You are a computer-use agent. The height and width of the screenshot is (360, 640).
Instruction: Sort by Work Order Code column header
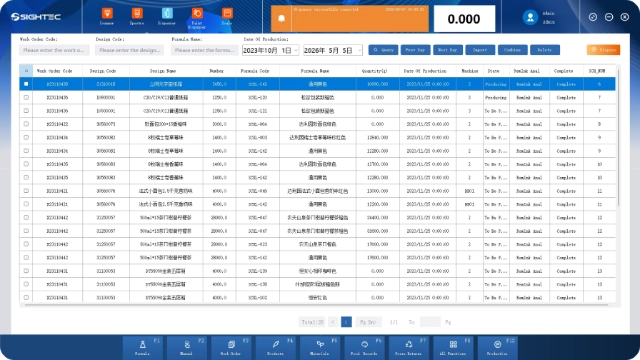tap(58, 71)
